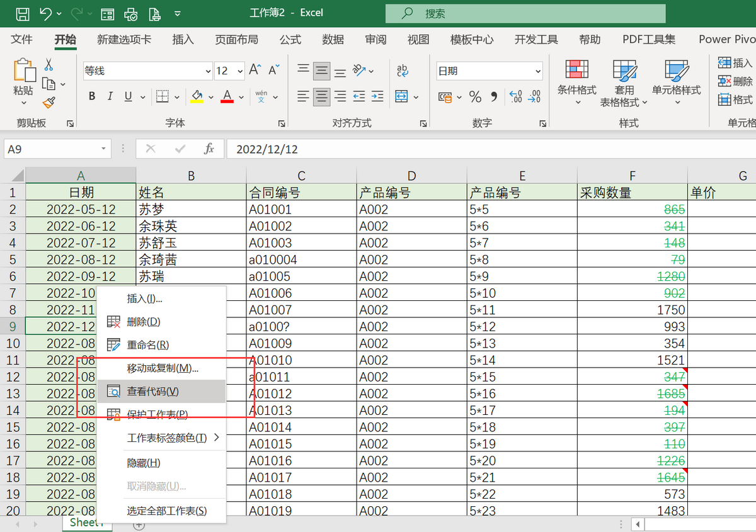The height and width of the screenshot is (532, 756).
Task: Choose 选定全部工作表(S) in the context menu
Action: [x=161, y=511]
